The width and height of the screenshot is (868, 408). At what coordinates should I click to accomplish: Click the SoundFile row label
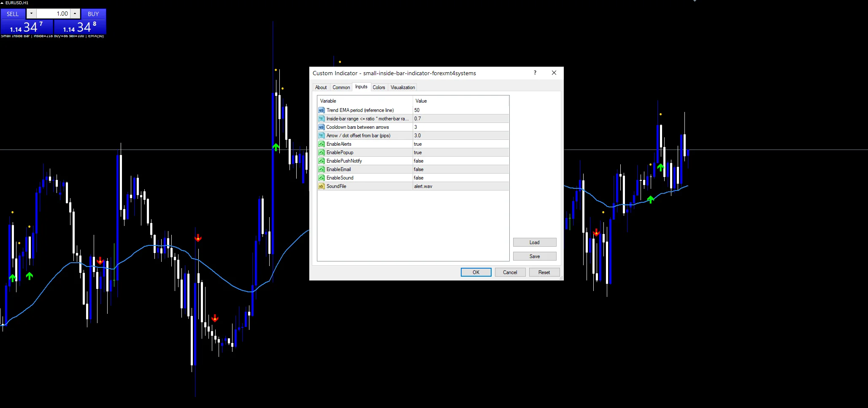[336, 186]
